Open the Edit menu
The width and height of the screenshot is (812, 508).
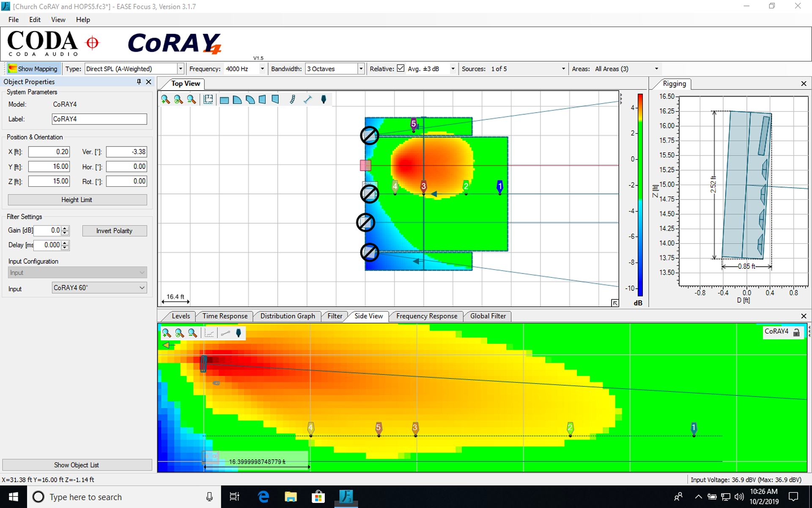pos(35,19)
